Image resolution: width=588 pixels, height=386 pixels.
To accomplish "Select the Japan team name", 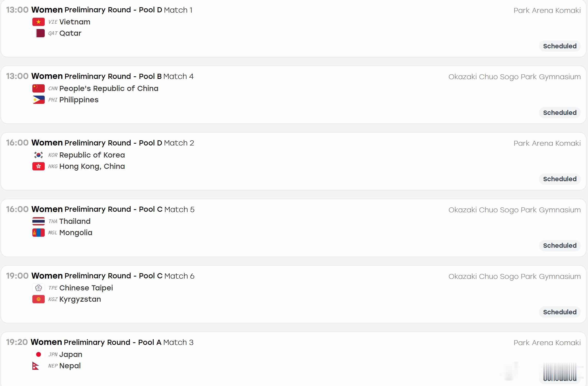I will tap(71, 354).
